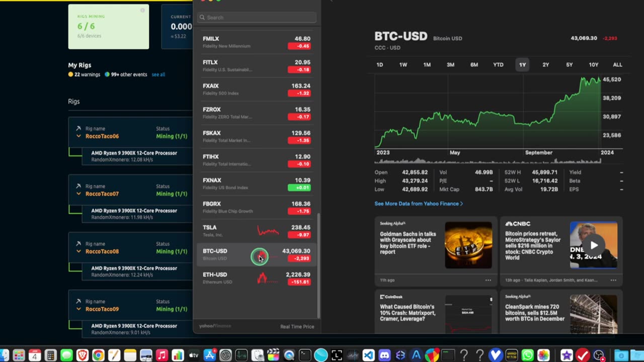Click See More Data from Yahoo Finance
The width and height of the screenshot is (644, 362).
[419, 204]
